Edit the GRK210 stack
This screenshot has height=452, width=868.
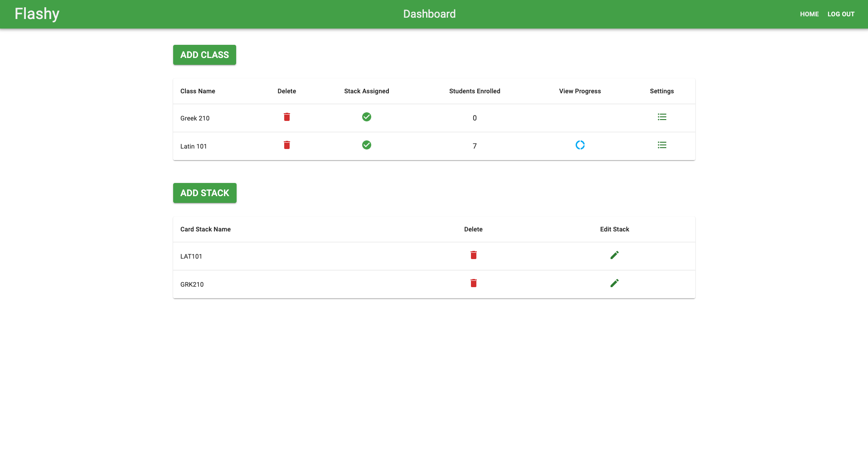(x=615, y=284)
